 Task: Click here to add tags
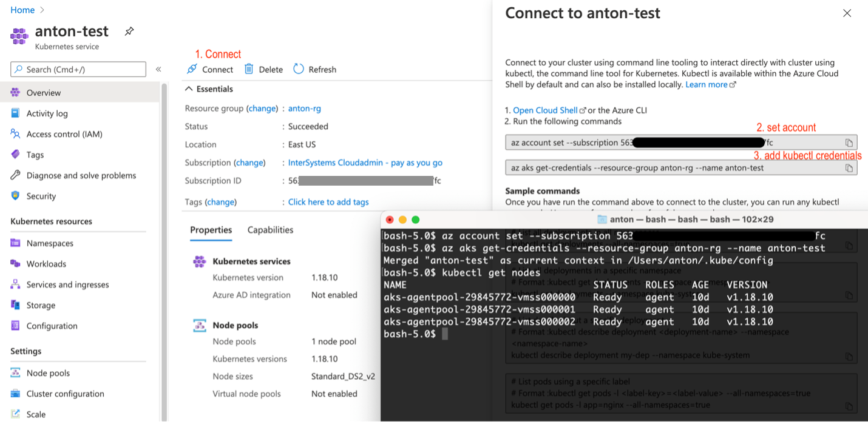coord(328,202)
